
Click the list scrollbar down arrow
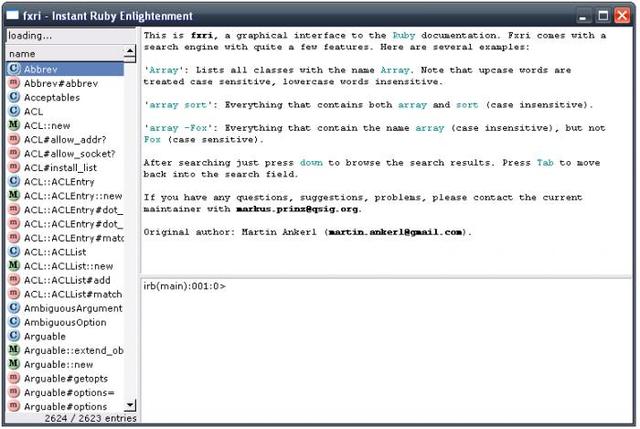point(130,405)
